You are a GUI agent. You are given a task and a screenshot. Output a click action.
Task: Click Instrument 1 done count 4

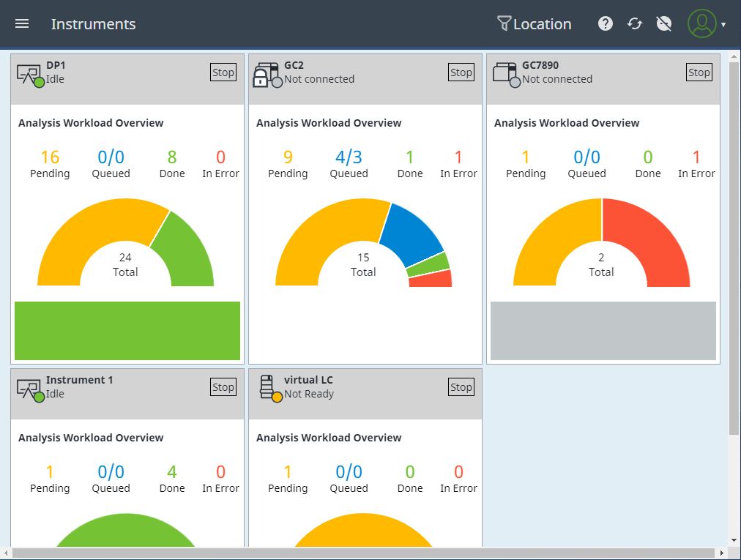[172, 471]
